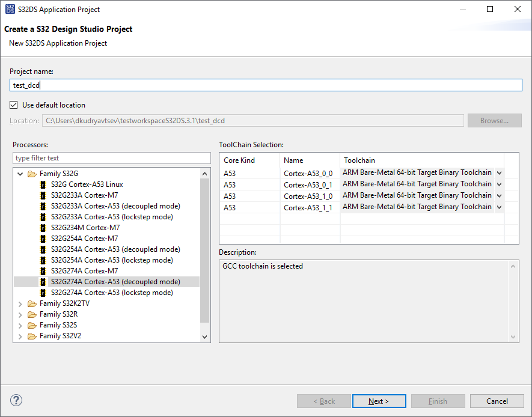Collapse the Family S32G tree node
The image size is (532, 417).
click(20, 174)
